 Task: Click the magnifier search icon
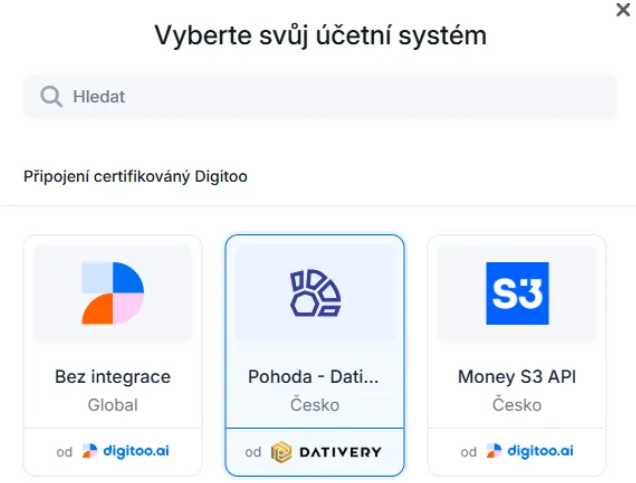(x=51, y=97)
